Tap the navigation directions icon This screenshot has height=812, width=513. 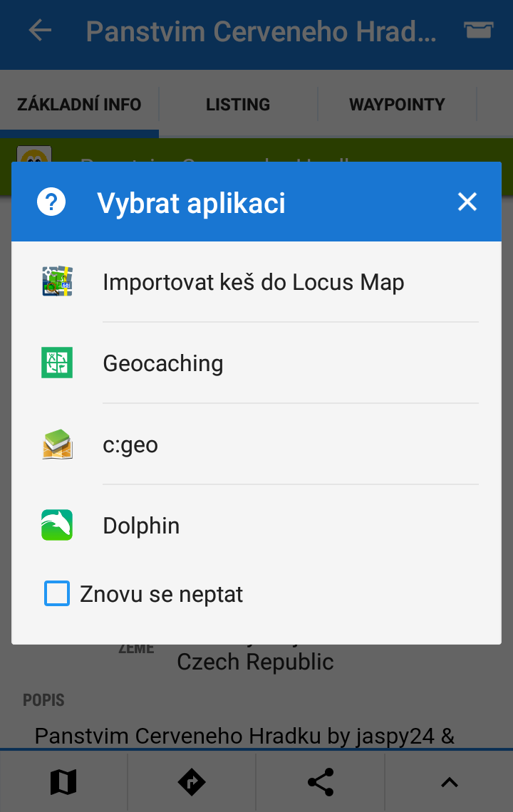[x=192, y=782]
